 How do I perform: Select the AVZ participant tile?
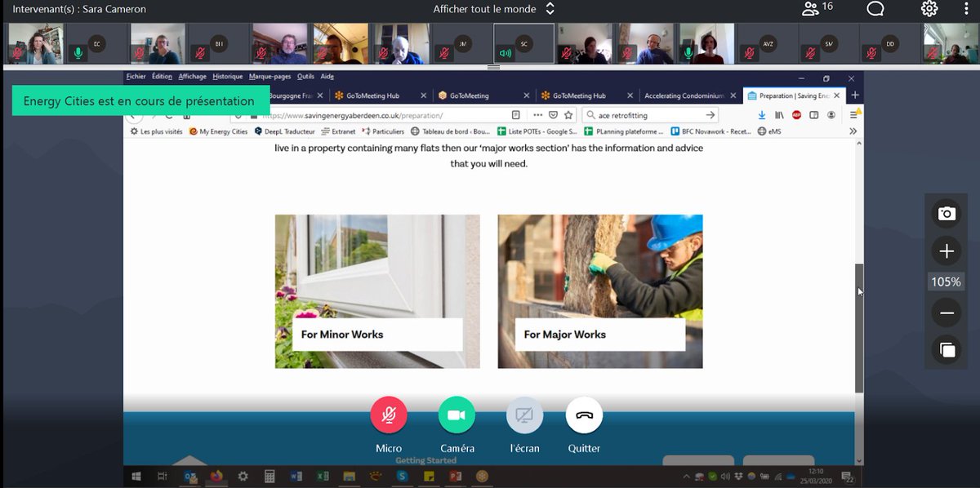(x=768, y=43)
